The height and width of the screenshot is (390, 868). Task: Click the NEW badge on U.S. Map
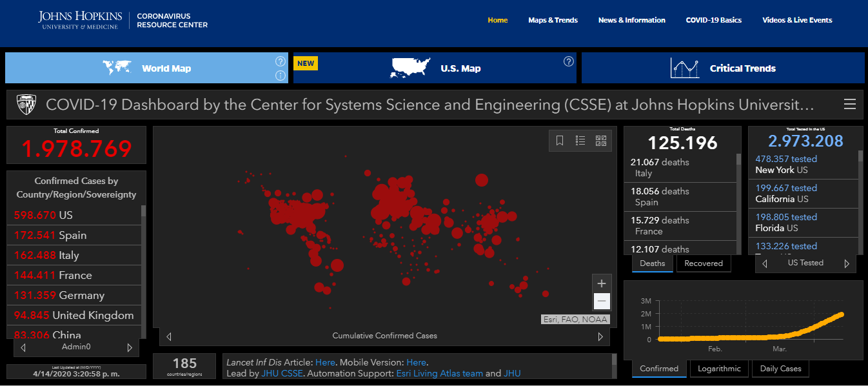(x=306, y=63)
